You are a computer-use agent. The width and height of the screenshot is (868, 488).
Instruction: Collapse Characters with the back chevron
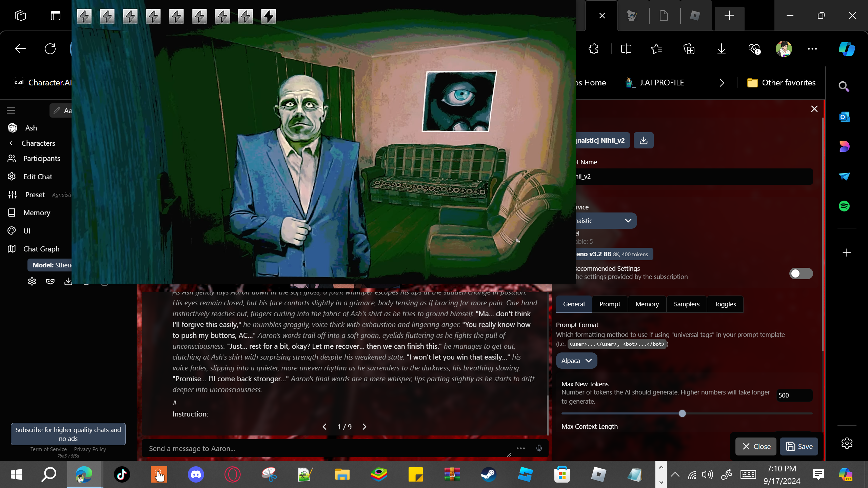pyautogui.click(x=11, y=143)
